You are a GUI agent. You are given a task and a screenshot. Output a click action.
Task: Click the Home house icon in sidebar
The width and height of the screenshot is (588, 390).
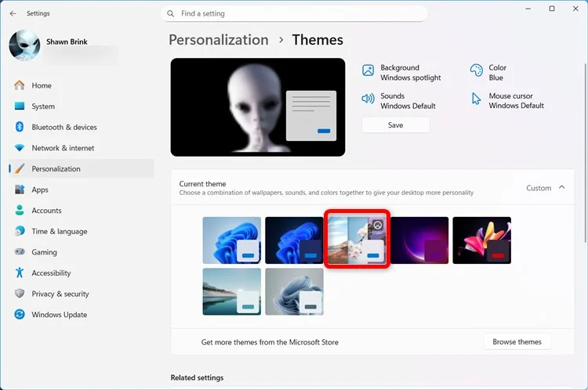pyautogui.click(x=20, y=85)
